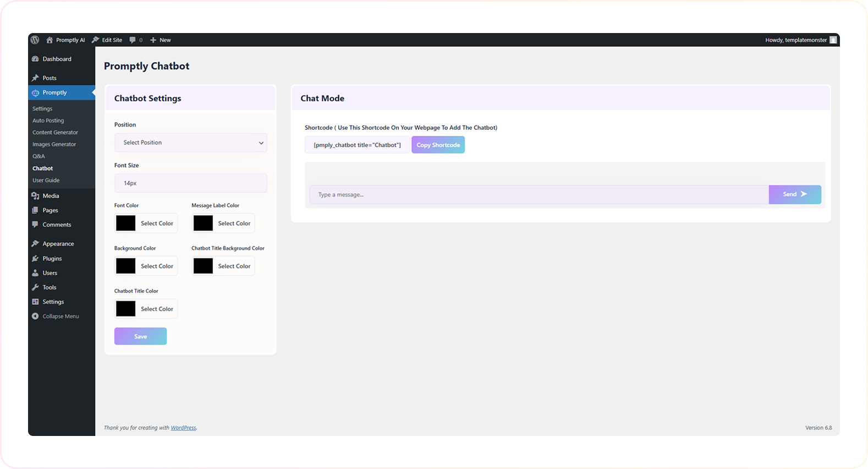Open the comments bubble icon in admin bar
The height and width of the screenshot is (469, 868).
(x=133, y=40)
